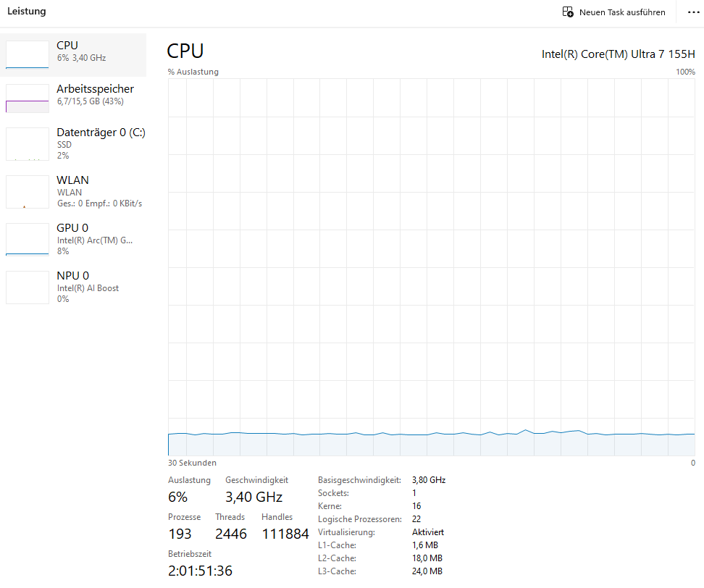Switch to the WLAN performance view
The image size is (704, 588).
(x=72, y=180)
